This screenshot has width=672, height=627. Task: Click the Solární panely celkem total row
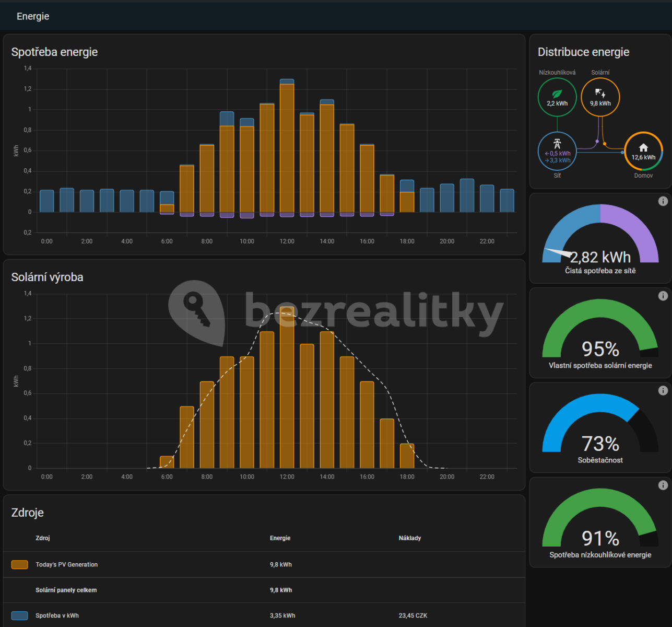click(x=264, y=590)
